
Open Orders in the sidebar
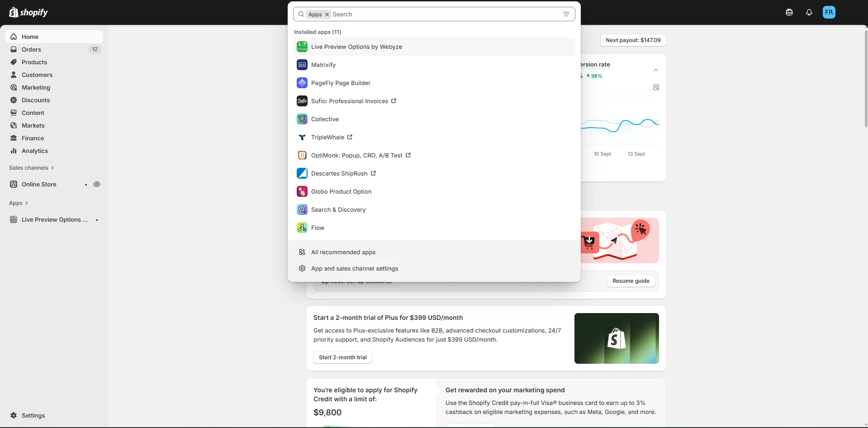point(31,49)
